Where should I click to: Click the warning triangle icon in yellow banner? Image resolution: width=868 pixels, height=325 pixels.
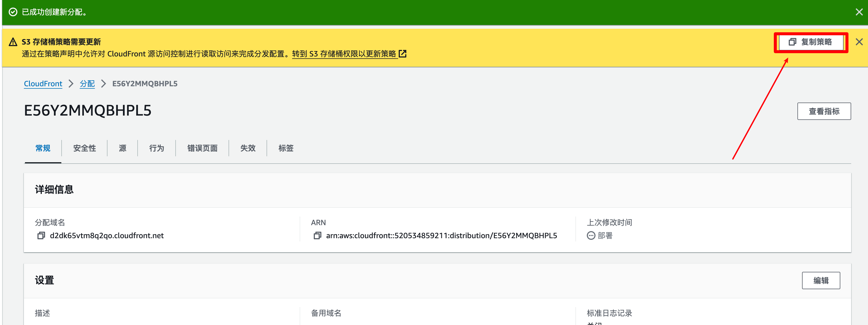pos(13,42)
